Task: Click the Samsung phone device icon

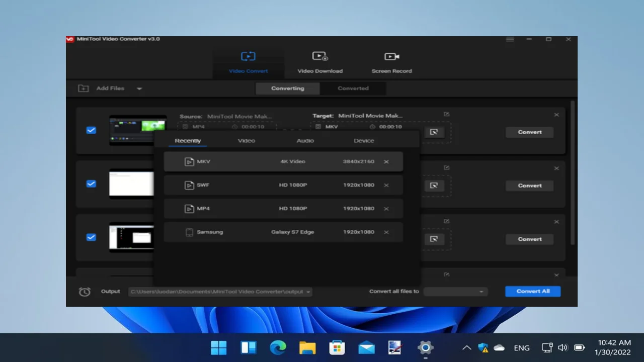Action: (x=189, y=232)
